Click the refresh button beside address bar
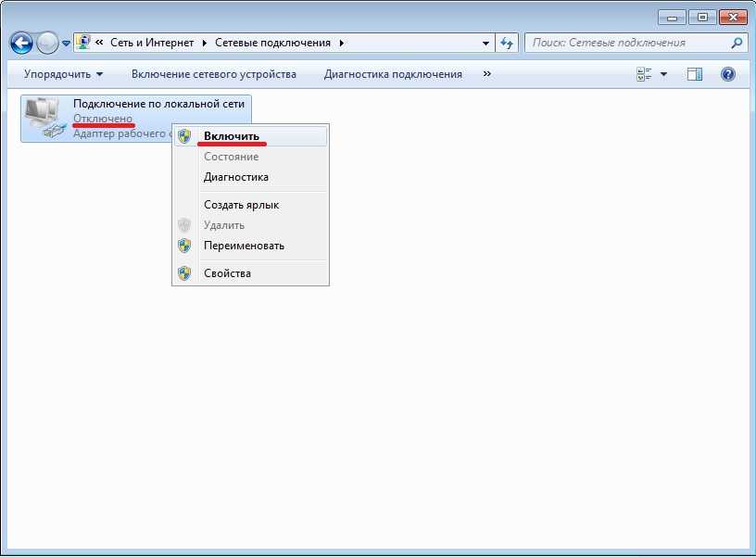The height and width of the screenshot is (557, 756). (x=507, y=43)
